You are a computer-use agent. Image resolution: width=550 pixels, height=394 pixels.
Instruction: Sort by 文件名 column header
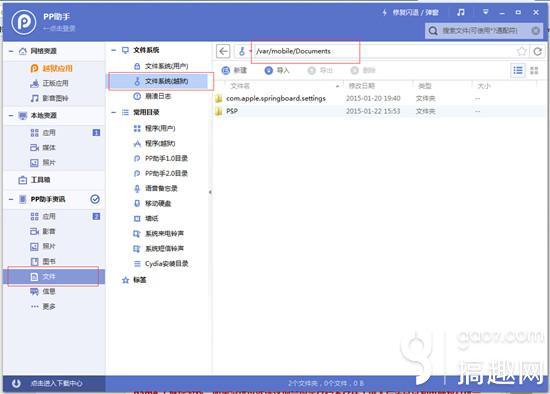click(240, 86)
